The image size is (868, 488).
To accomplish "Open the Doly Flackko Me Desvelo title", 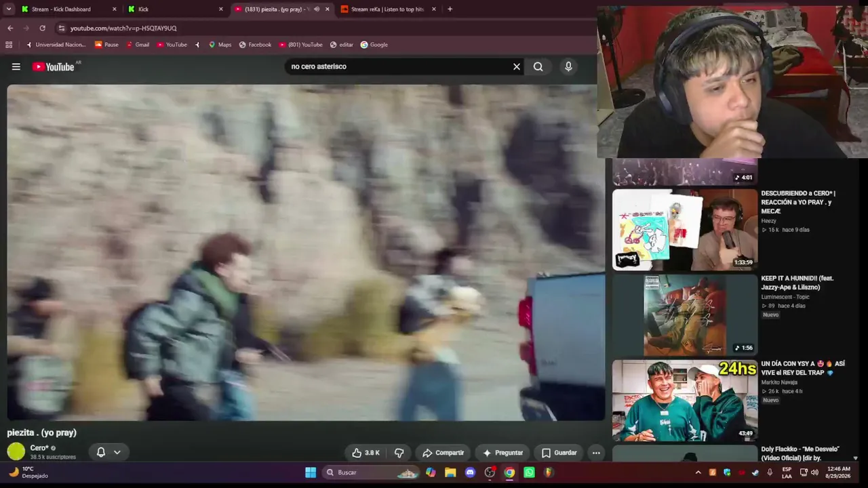I will click(x=800, y=453).
